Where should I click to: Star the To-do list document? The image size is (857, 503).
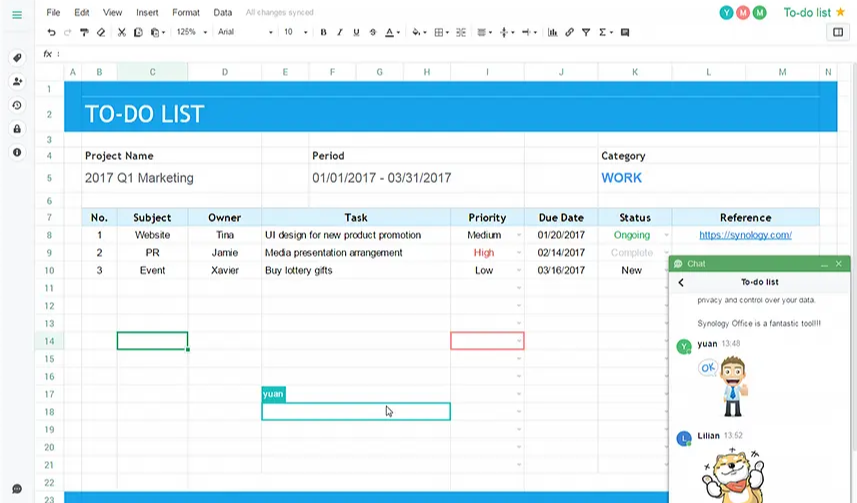click(841, 12)
